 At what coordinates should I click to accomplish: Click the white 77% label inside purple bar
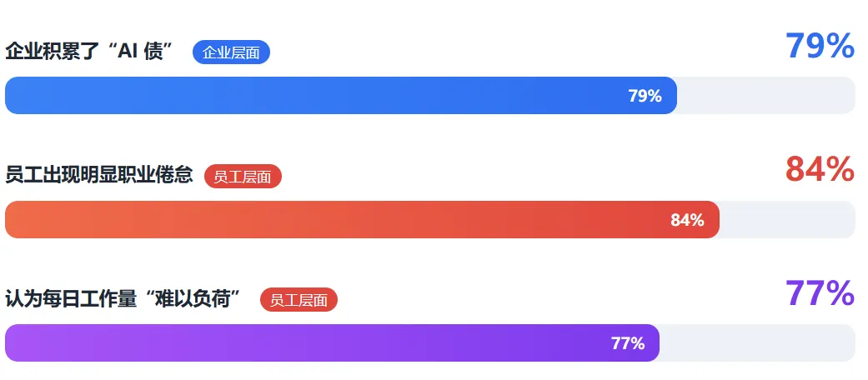pyautogui.click(x=628, y=343)
